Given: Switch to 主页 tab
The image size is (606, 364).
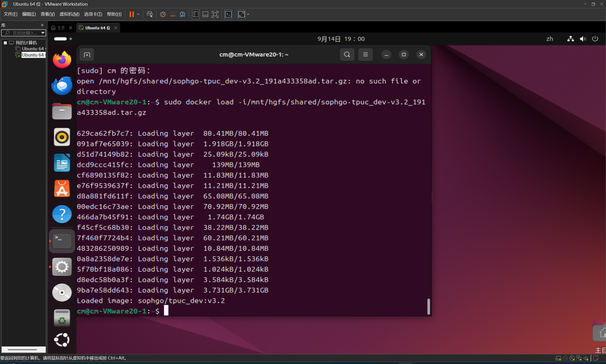Looking at the screenshot, I should [59, 28].
